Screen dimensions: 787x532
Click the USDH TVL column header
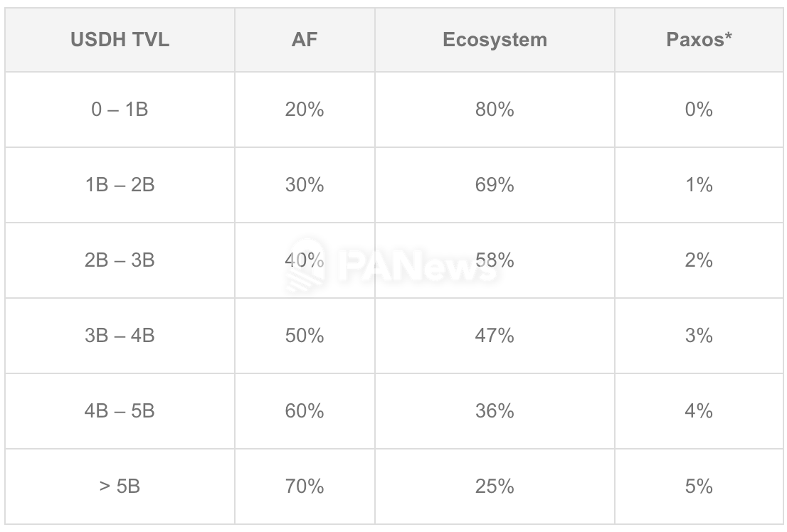click(120, 40)
